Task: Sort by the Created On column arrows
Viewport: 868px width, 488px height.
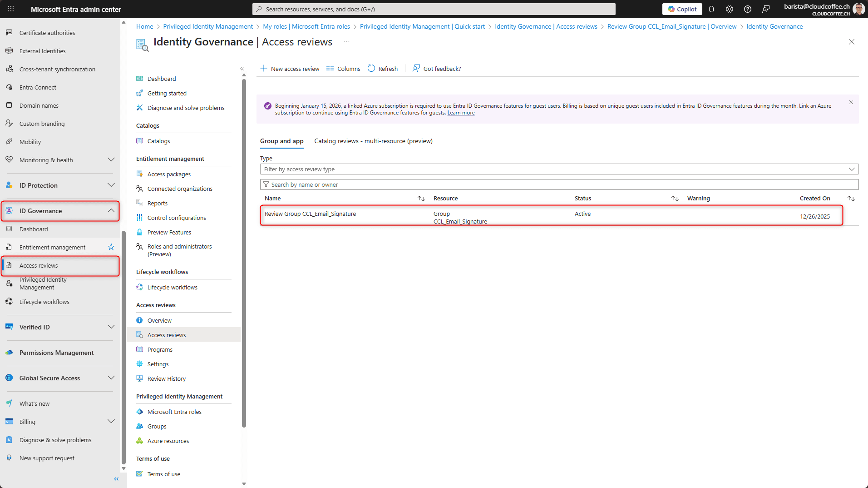Action: tap(851, 199)
